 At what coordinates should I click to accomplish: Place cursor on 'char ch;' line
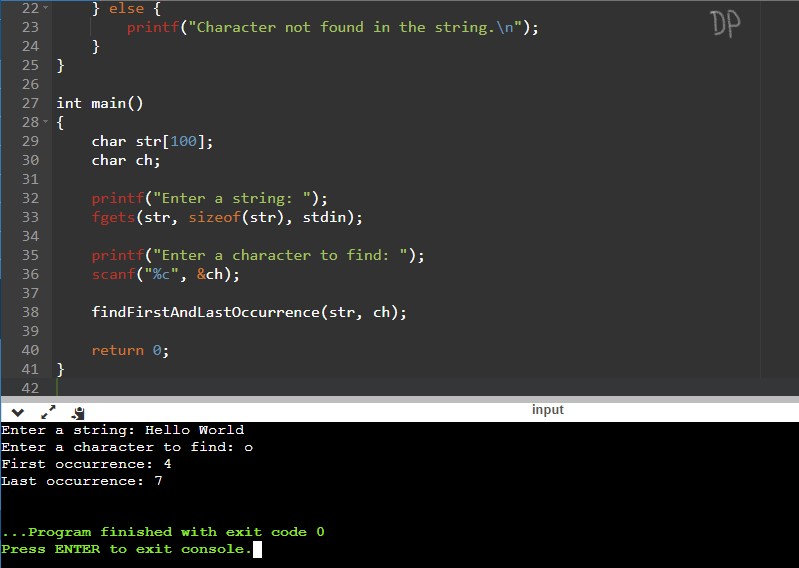[x=126, y=160]
